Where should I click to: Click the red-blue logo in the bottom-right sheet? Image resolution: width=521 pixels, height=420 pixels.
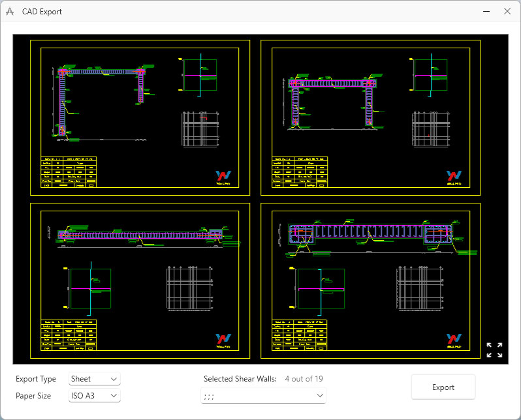(454, 340)
